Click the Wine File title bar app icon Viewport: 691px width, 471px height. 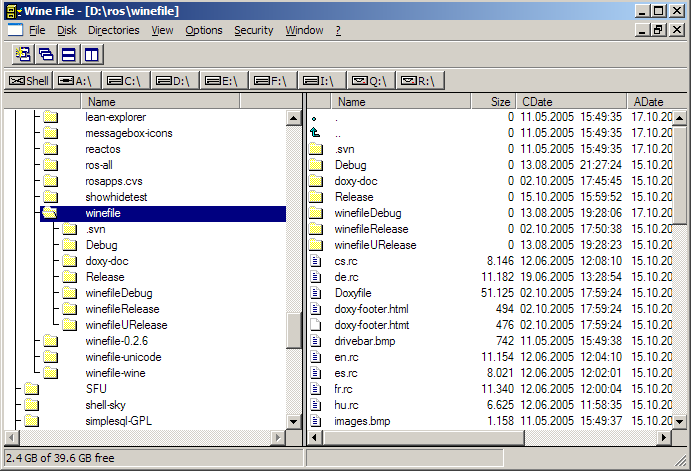click(x=15, y=11)
